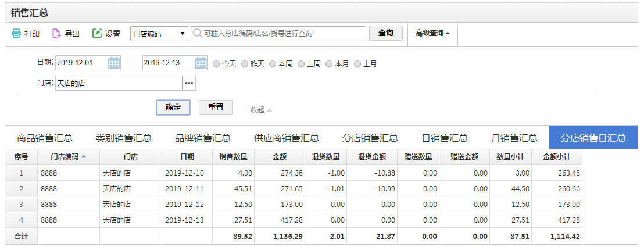Sort by 门店编码 column arrow

point(84,156)
